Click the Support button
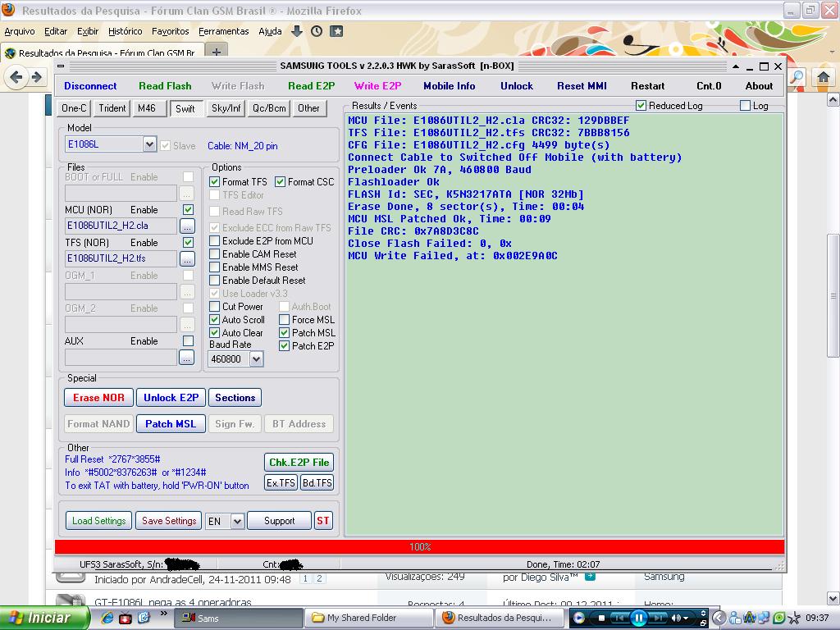 point(279,521)
